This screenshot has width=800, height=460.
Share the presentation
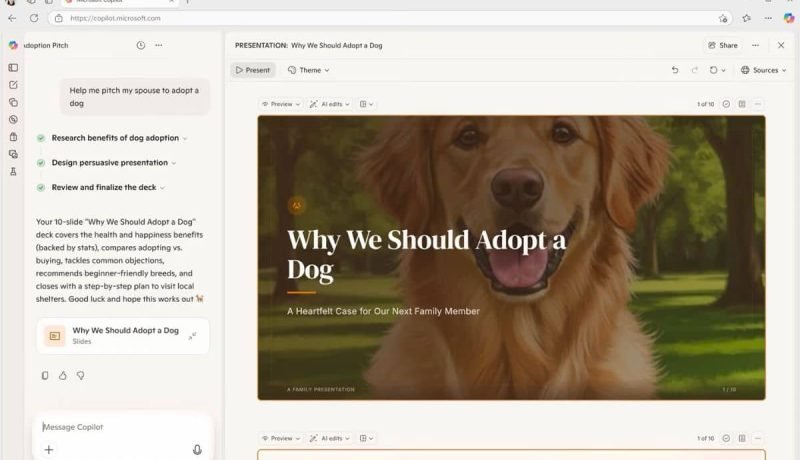point(722,45)
